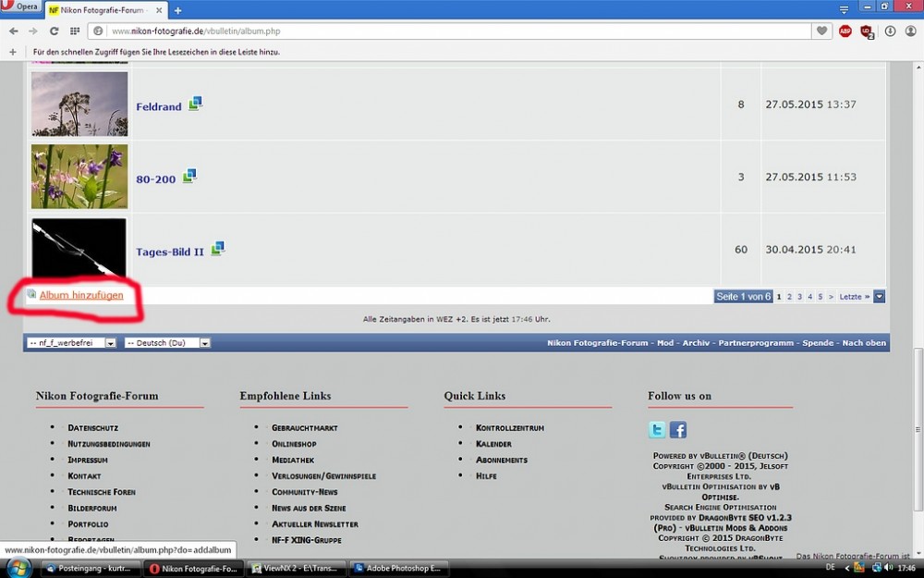Jump to Letzte last page link

[855, 297]
